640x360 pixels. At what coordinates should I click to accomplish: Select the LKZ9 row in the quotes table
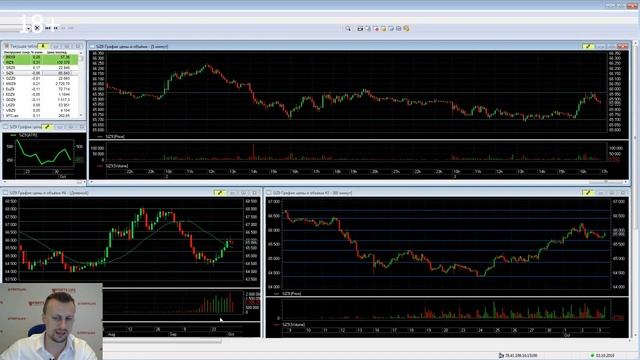(x=41, y=105)
